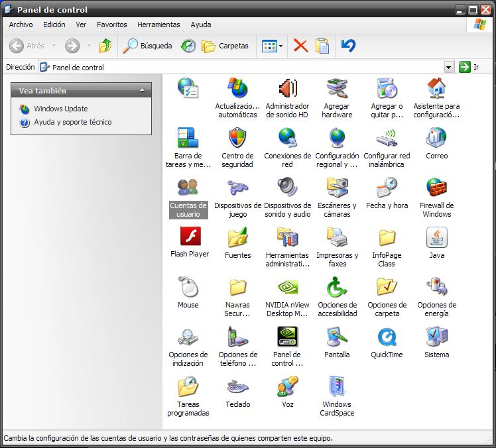
Task: Open Flash Player settings icon
Action: (190, 236)
